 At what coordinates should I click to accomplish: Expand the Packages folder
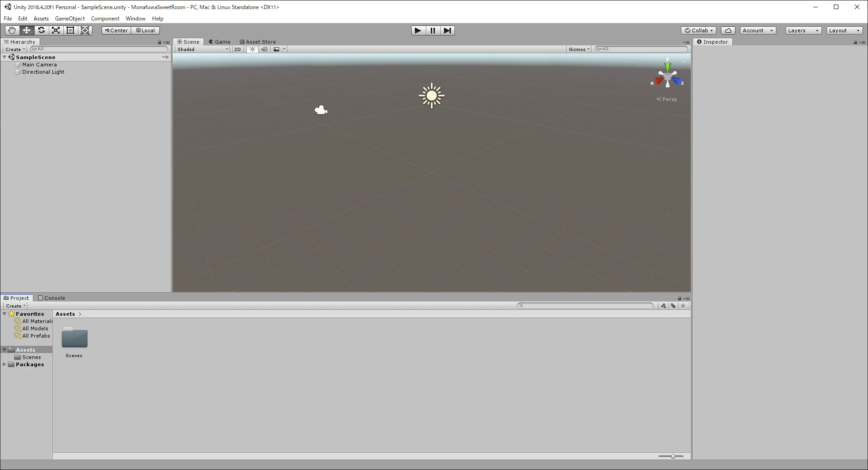[x=5, y=364]
